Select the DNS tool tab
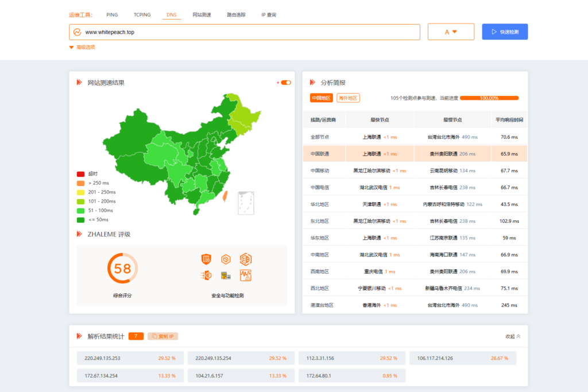The height and width of the screenshot is (392, 588). [x=171, y=15]
